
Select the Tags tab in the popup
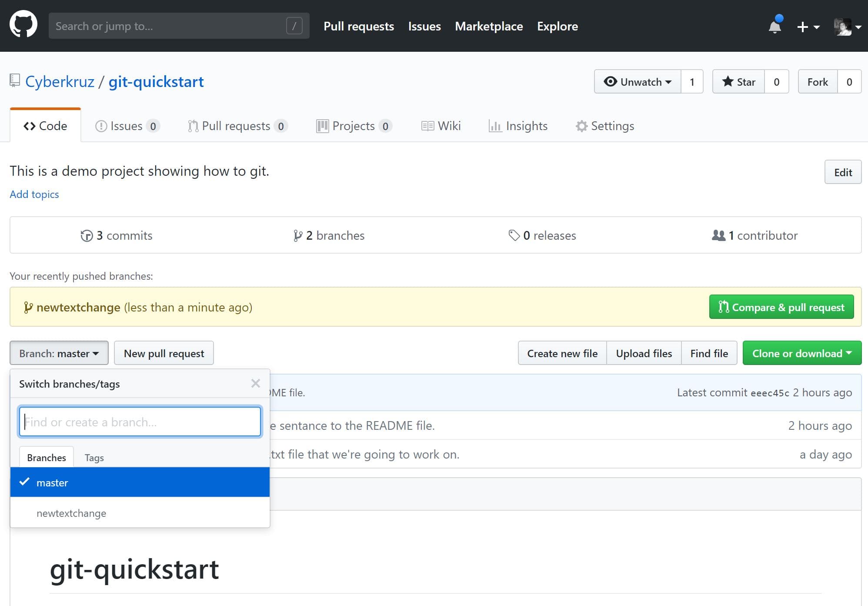point(94,457)
